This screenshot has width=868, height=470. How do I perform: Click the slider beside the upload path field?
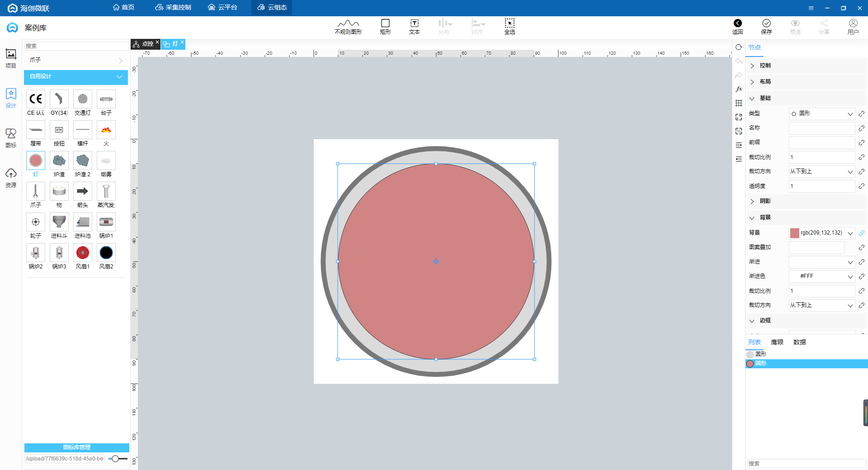118,459
